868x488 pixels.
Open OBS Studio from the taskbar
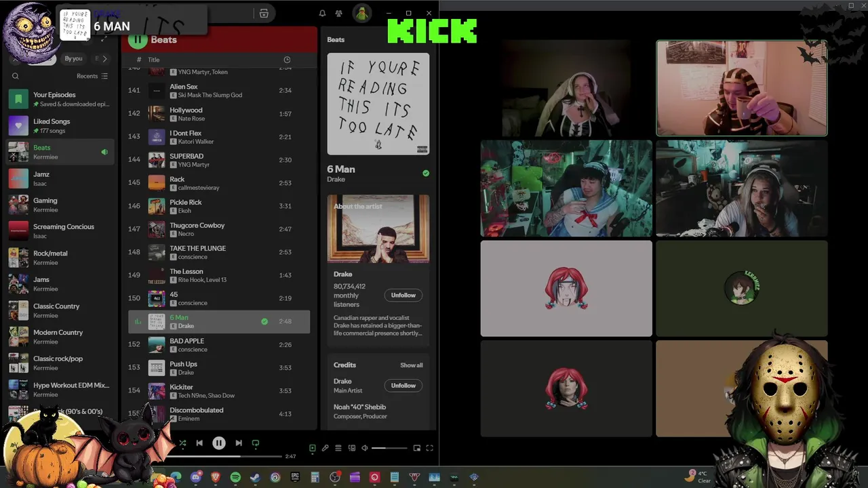(335, 477)
